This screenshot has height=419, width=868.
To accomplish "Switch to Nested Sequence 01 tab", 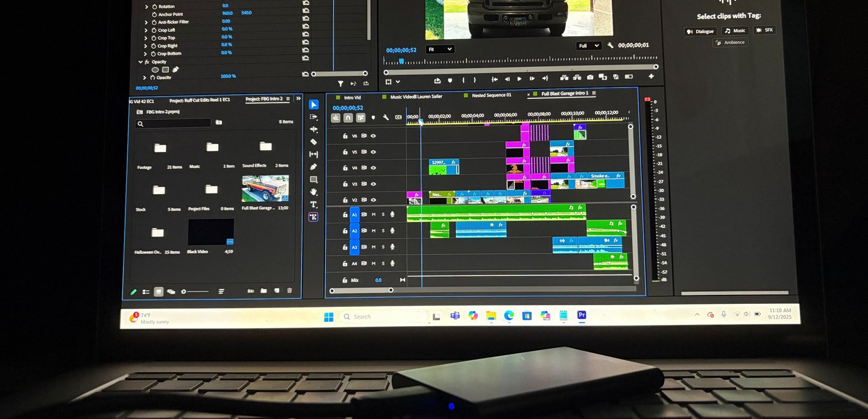I will 492,95.
